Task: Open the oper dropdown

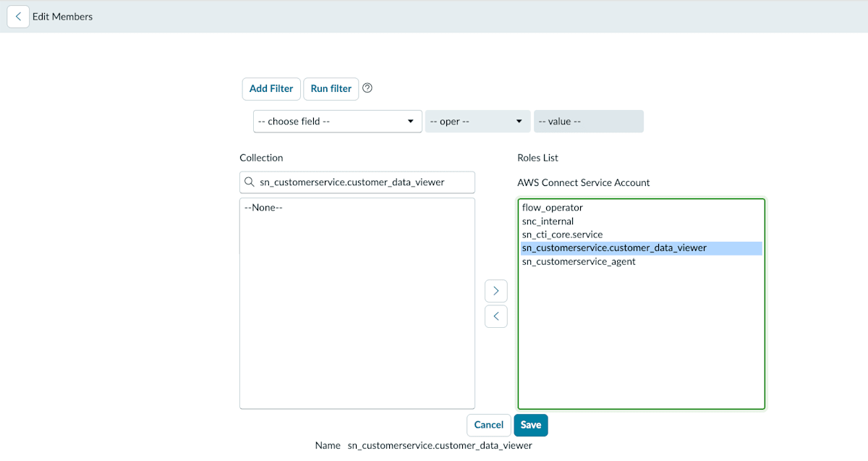Action: coord(477,122)
